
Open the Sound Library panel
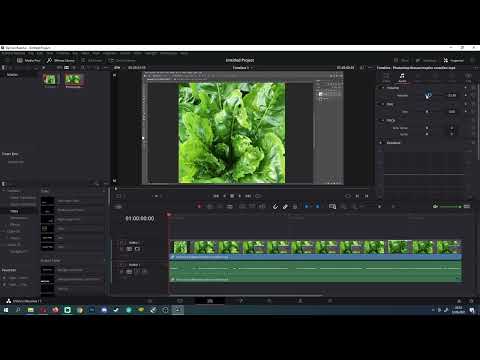pyautogui.click(x=122, y=60)
